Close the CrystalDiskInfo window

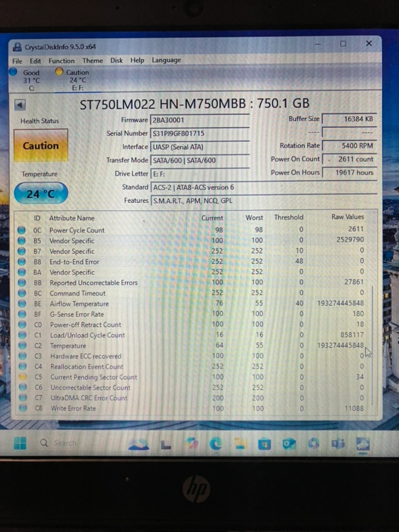pyautogui.click(x=369, y=43)
